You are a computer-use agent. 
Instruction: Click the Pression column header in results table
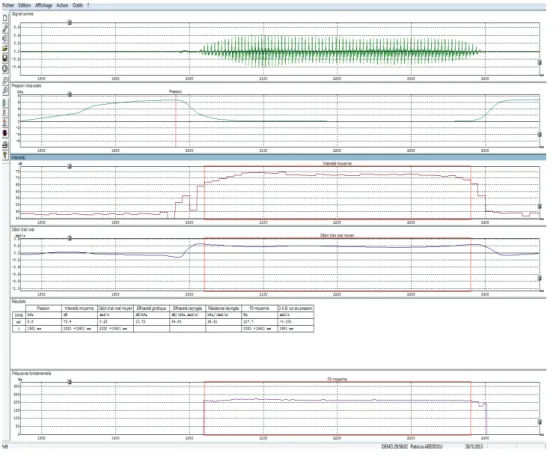(x=43, y=308)
